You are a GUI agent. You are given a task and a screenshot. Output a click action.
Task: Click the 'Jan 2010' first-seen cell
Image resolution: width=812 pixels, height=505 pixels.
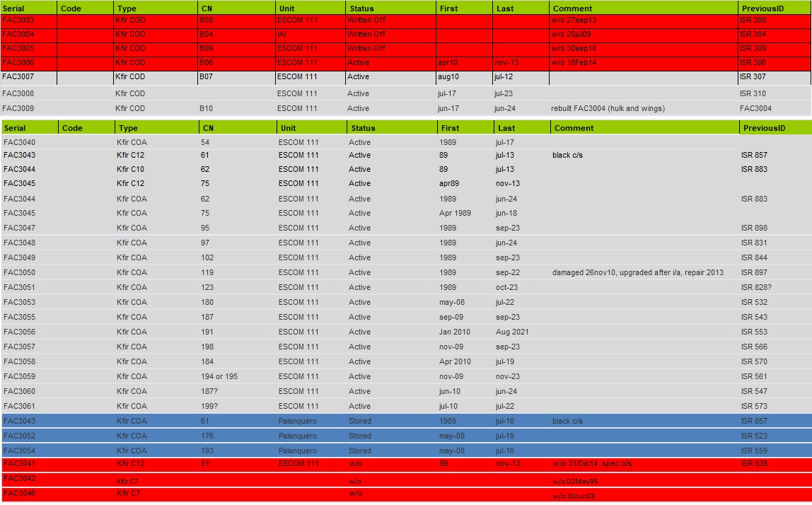tap(455, 332)
